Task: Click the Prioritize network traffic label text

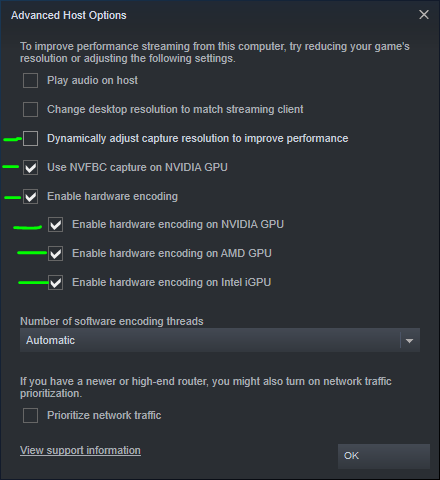Action: pos(104,415)
